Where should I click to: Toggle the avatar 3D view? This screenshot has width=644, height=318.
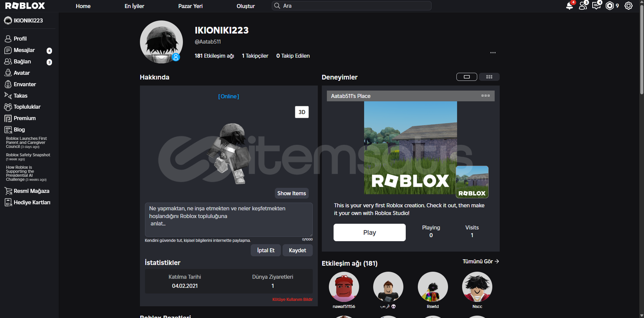point(302,112)
